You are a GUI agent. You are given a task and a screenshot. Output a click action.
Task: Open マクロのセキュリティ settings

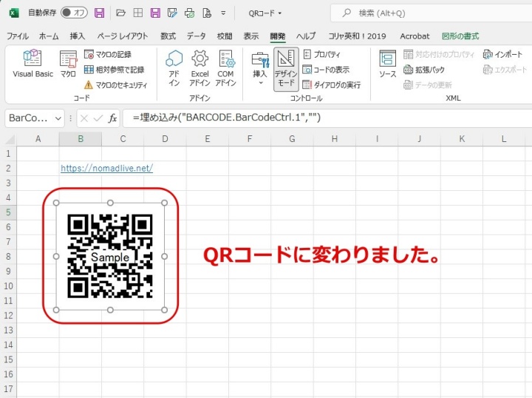tap(116, 85)
